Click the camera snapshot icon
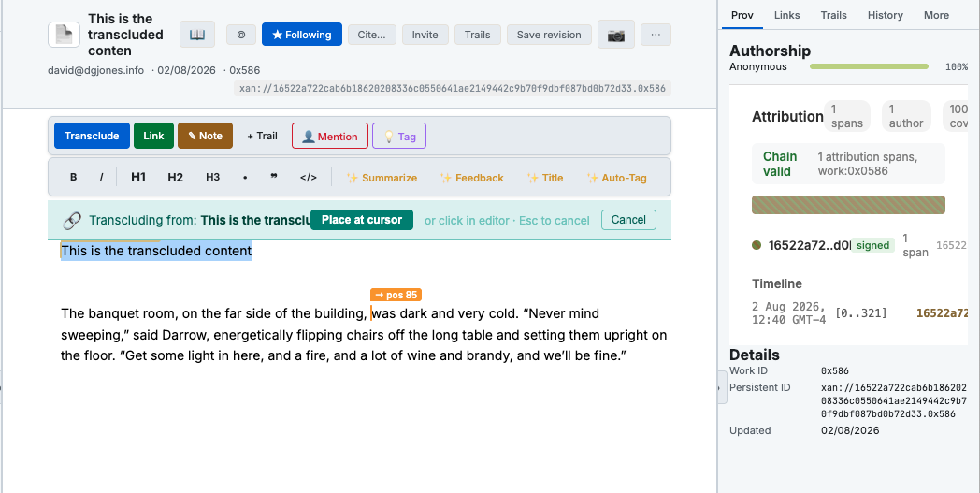This screenshot has width=980, height=493. [x=616, y=35]
